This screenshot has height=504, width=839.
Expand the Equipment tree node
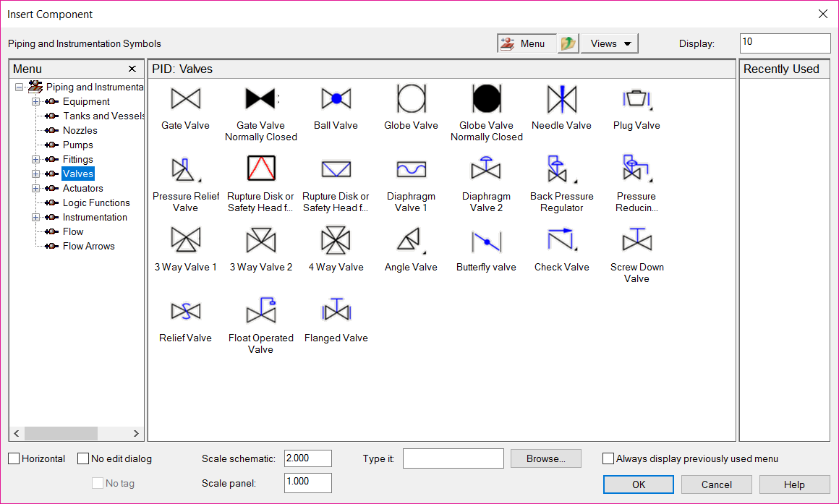[35, 102]
